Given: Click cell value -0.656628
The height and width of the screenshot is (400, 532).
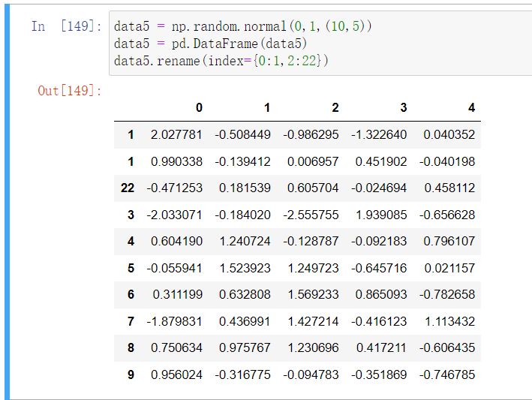Looking at the screenshot, I should 447,215.
